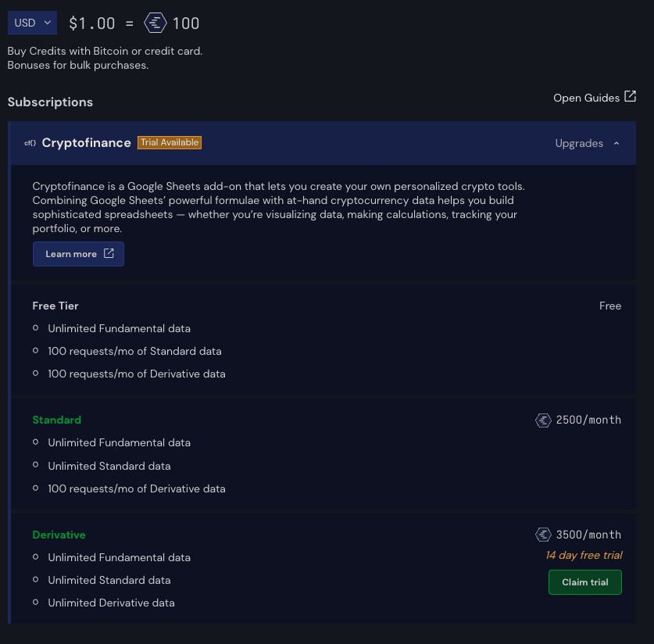
Task: Click the external link icon beside Open Guides
Action: pos(630,96)
